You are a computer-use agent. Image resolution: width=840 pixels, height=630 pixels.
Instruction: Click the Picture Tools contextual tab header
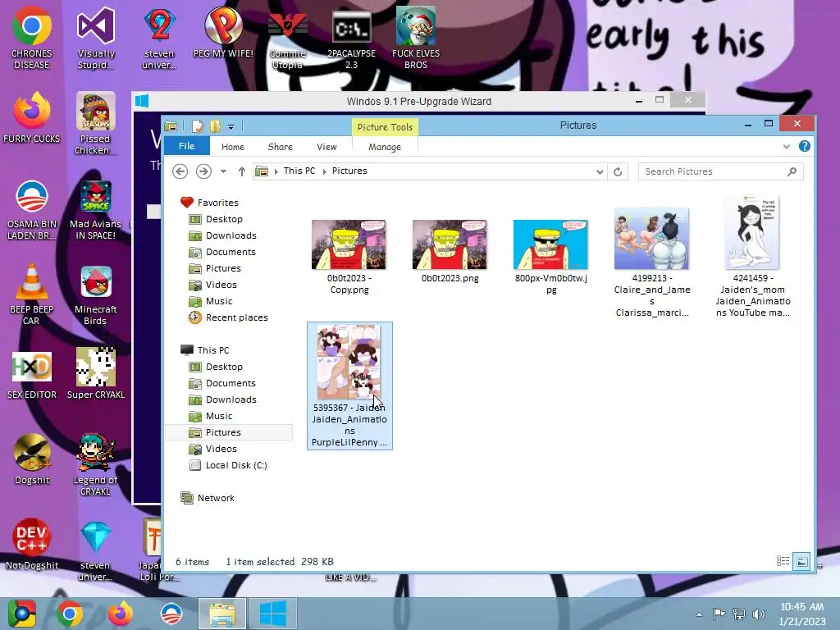(385, 127)
